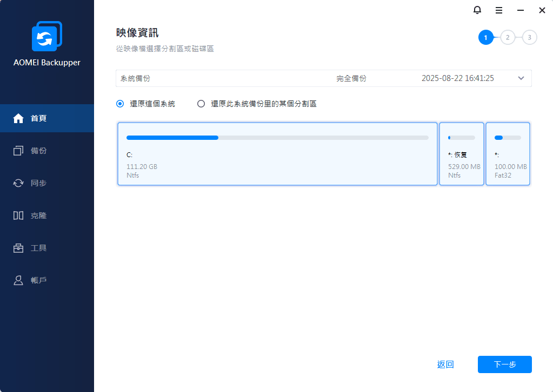Select the 還原這個系統 radio button
553x392 pixels.
coord(120,104)
